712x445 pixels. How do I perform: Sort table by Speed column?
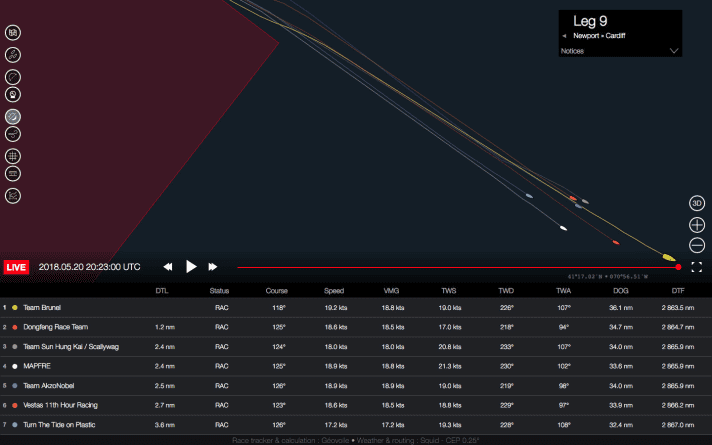click(334, 291)
